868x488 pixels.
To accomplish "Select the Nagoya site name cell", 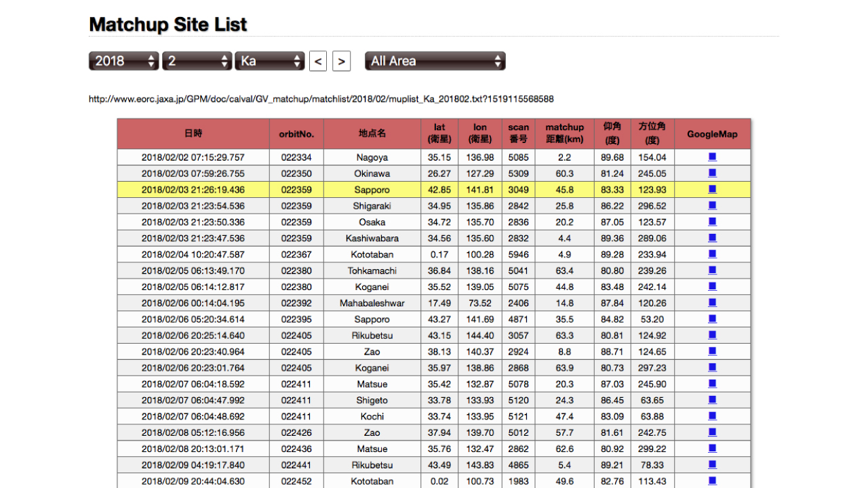I will pos(372,157).
